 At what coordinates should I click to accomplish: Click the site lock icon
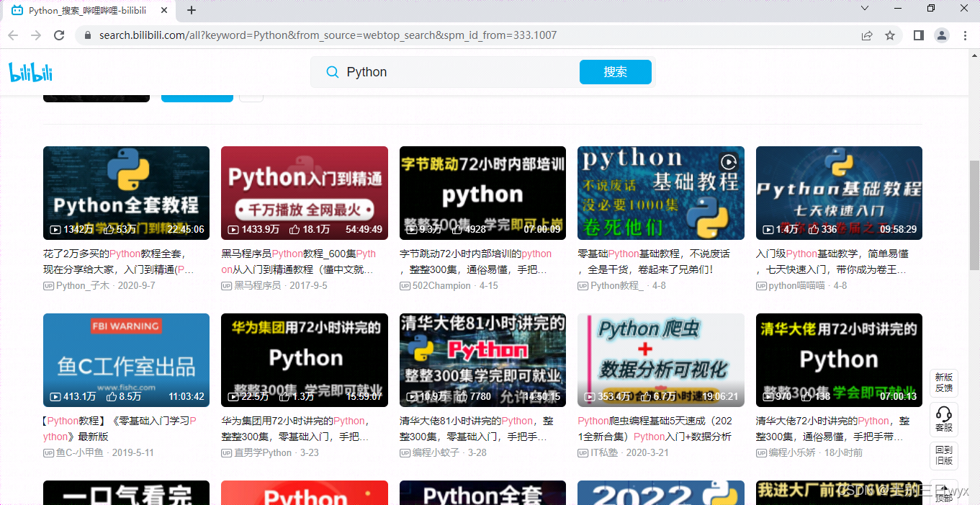88,35
